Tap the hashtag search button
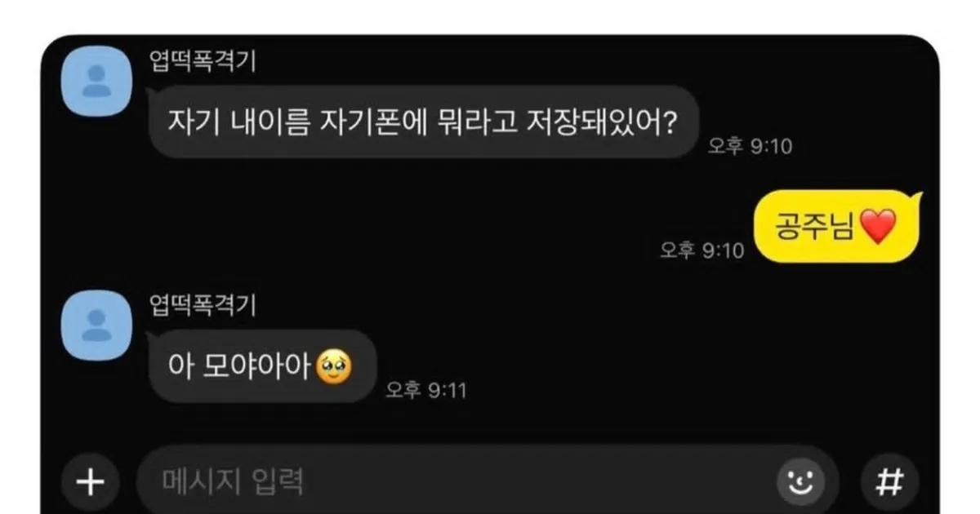The image size is (980, 514). tap(889, 481)
